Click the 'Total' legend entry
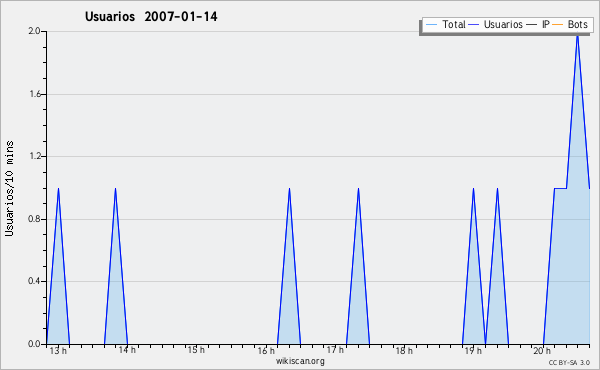Viewport: 600px width, 370px height. point(445,24)
